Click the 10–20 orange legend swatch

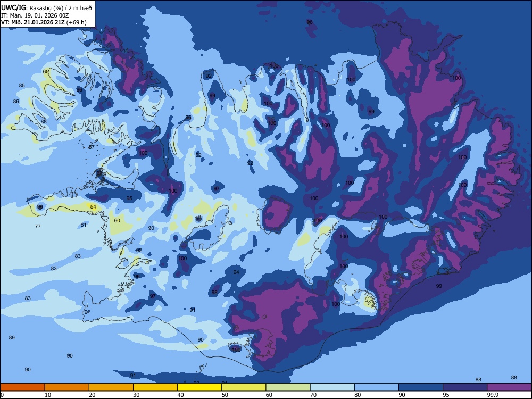pyautogui.click(x=67, y=387)
